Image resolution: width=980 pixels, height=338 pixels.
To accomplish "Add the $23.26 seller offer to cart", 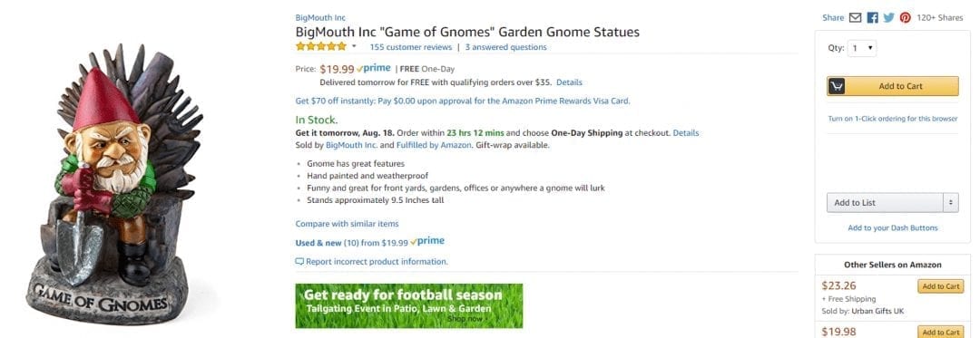I will point(940,286).
